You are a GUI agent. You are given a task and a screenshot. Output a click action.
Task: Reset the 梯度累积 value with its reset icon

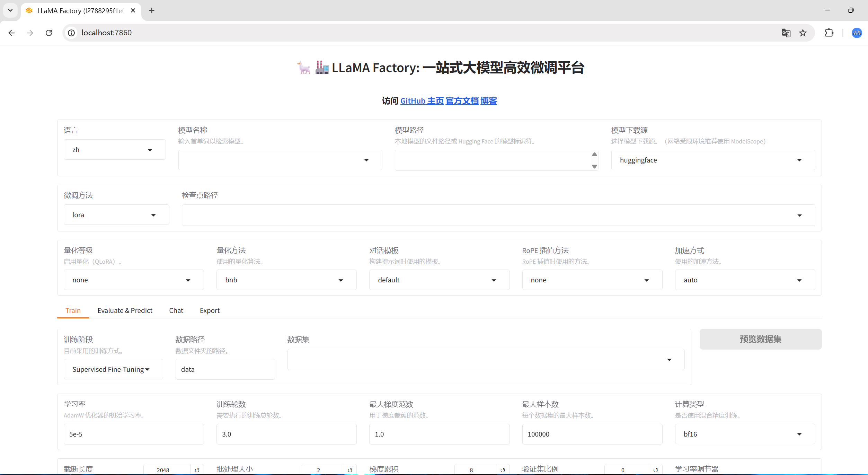pyautogui.click(x=503, y=470)
